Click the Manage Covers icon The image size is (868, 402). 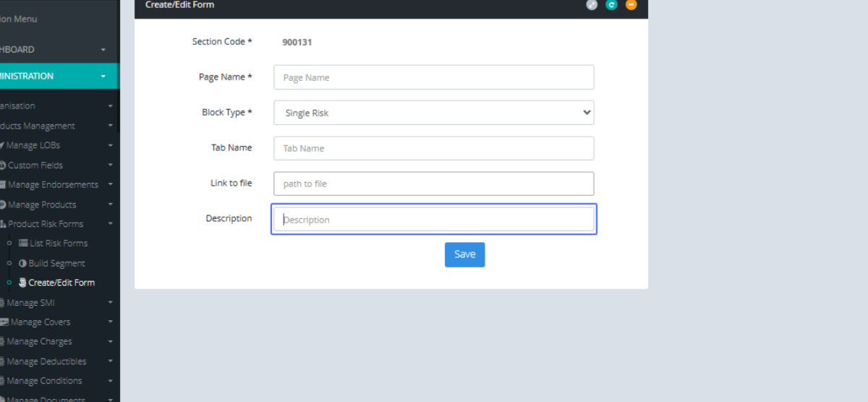[x=4, y=322]
